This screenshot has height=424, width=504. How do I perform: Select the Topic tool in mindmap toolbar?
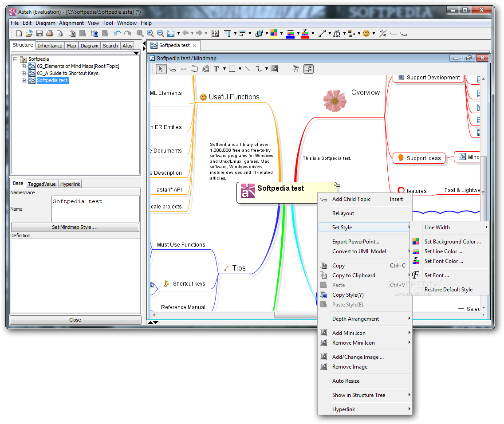tap(172, 69)
